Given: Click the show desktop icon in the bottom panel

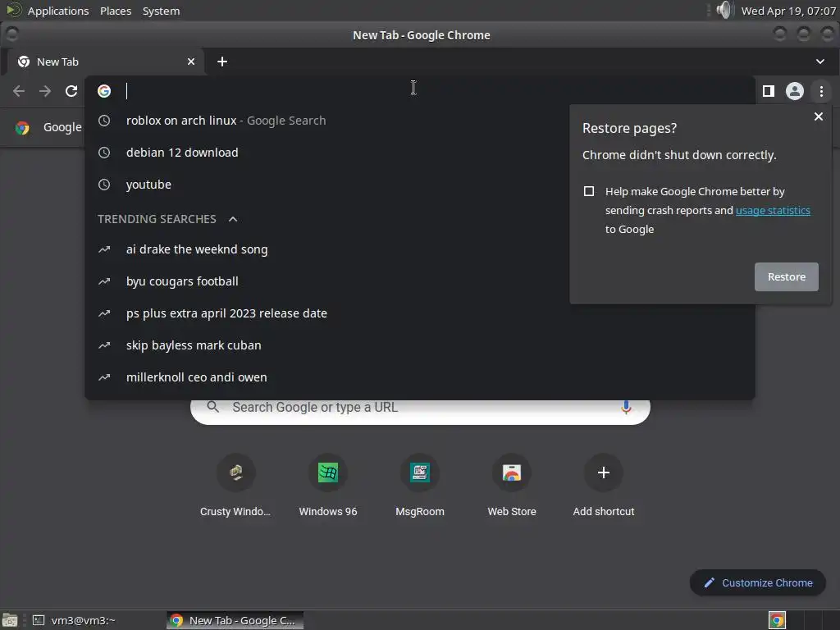Looking at the screenshot, I should 10,620.
